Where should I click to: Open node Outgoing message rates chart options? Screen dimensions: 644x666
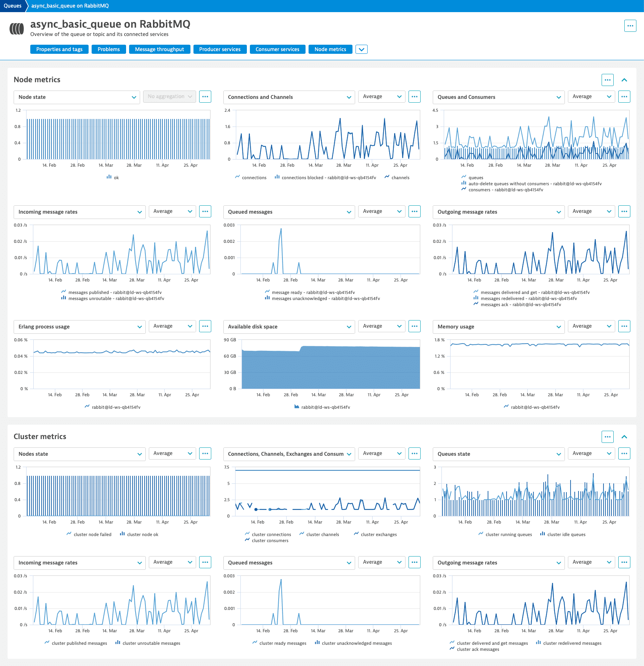coord(624,211)
